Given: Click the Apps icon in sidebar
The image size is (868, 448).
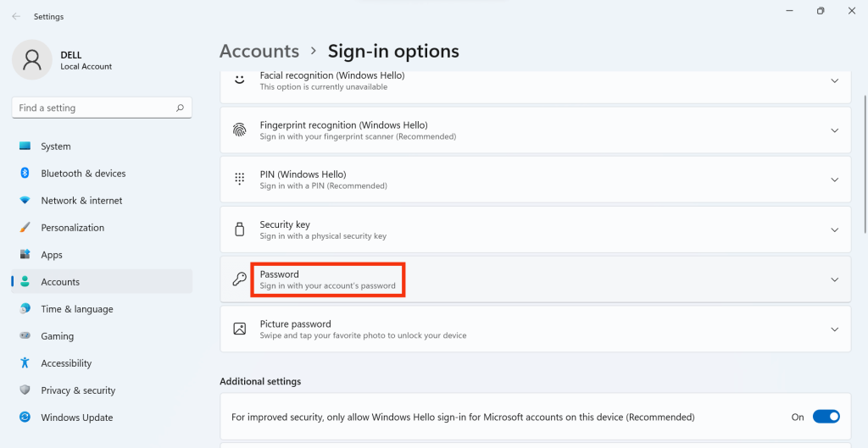Looking at the screenshot, I should (x=25, y=254).
